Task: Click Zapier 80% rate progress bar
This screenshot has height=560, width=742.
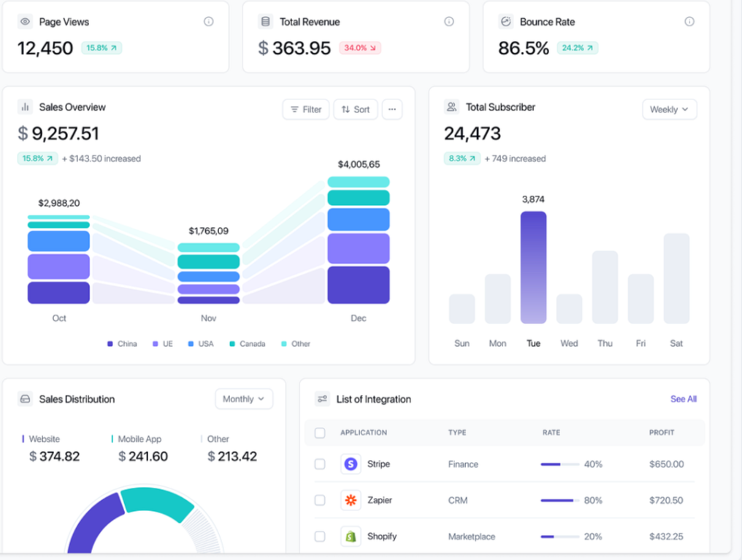Action: coord(560,500)
